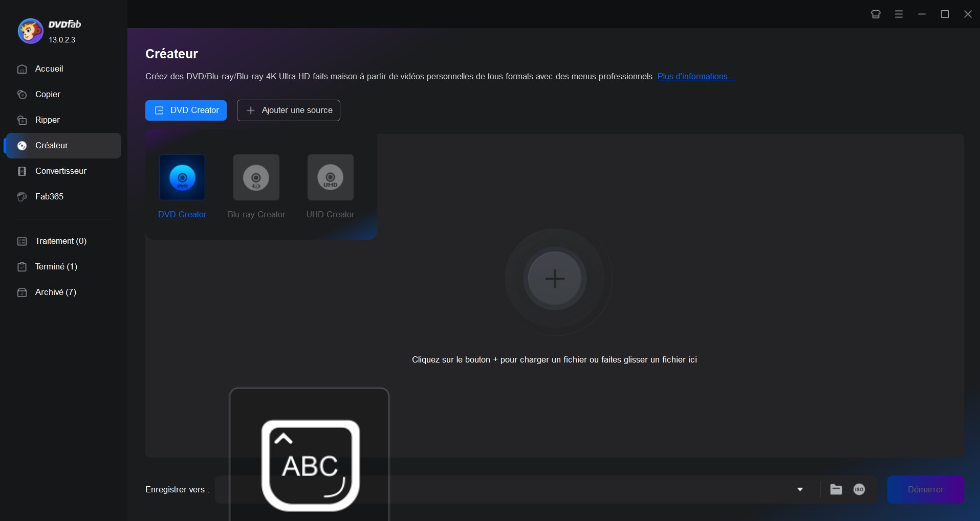Click the Créateur page heading
This screenshot has width=980, height=521.
(x=171, y=54)
